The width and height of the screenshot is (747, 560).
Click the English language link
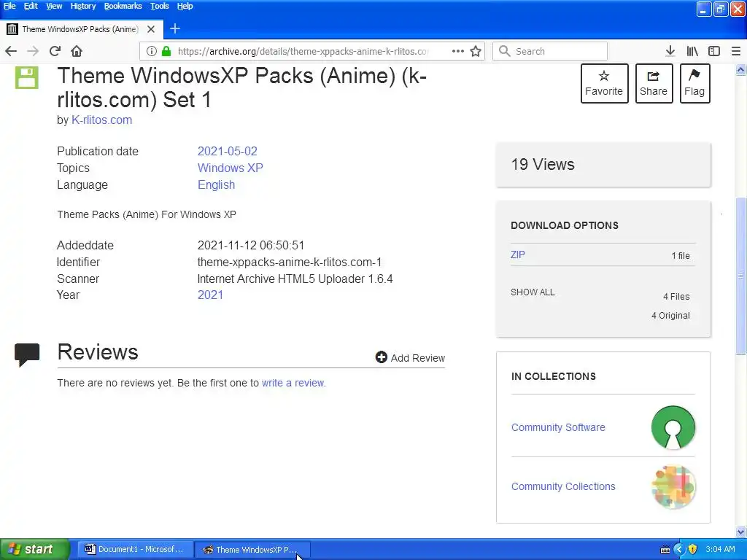216,184
